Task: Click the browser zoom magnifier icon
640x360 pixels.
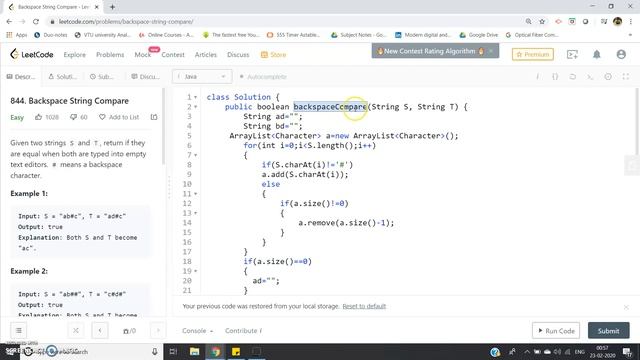Action: click(529, 22)
